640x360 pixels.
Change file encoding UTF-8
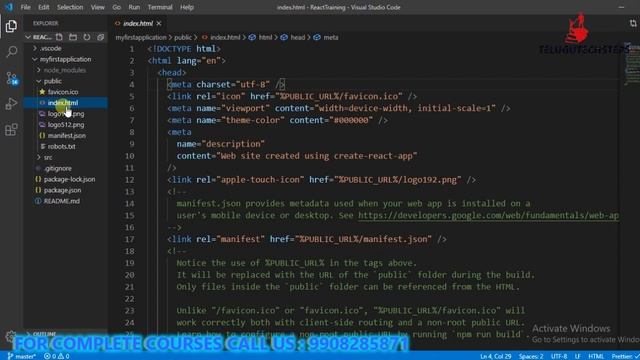(559, 356)
